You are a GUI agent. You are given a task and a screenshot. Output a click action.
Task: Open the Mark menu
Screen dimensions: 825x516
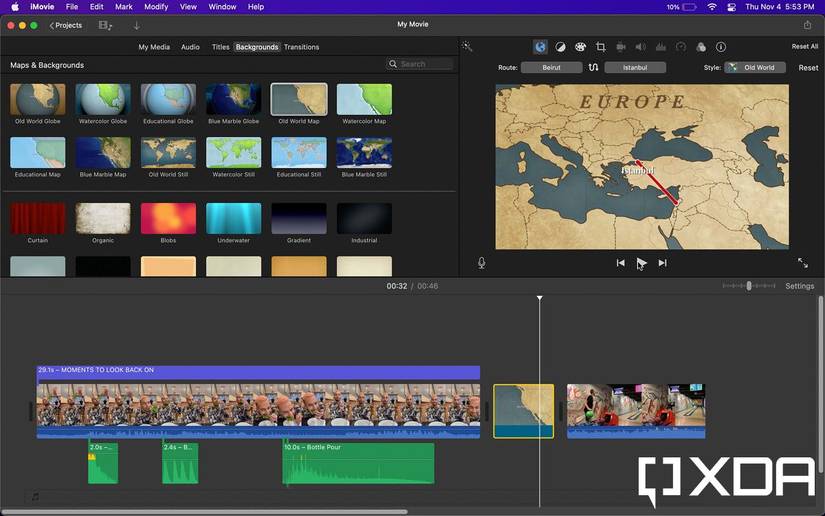tap(124, 7)
